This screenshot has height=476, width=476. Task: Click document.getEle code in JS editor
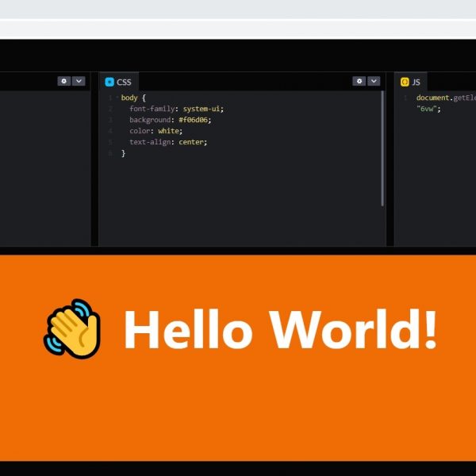[444, 98]
